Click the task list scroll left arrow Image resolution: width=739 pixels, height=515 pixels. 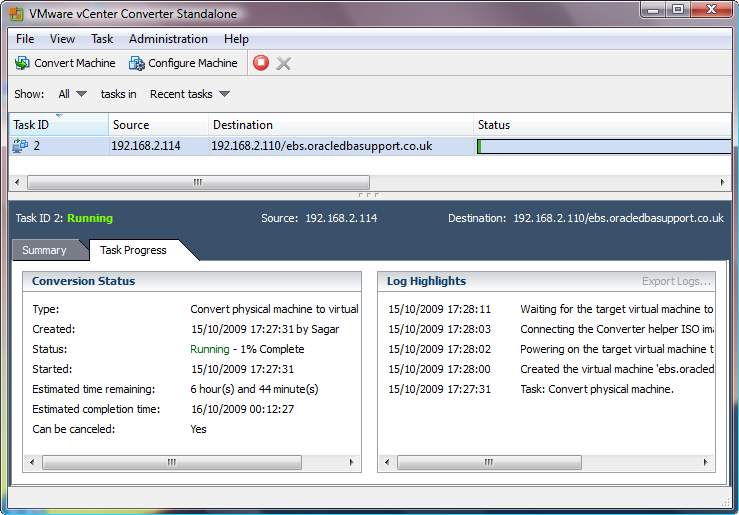coord(17,182)
